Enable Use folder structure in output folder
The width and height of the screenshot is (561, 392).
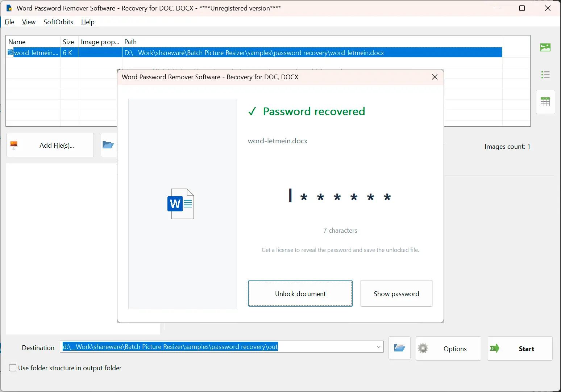[x=13, y=368]
